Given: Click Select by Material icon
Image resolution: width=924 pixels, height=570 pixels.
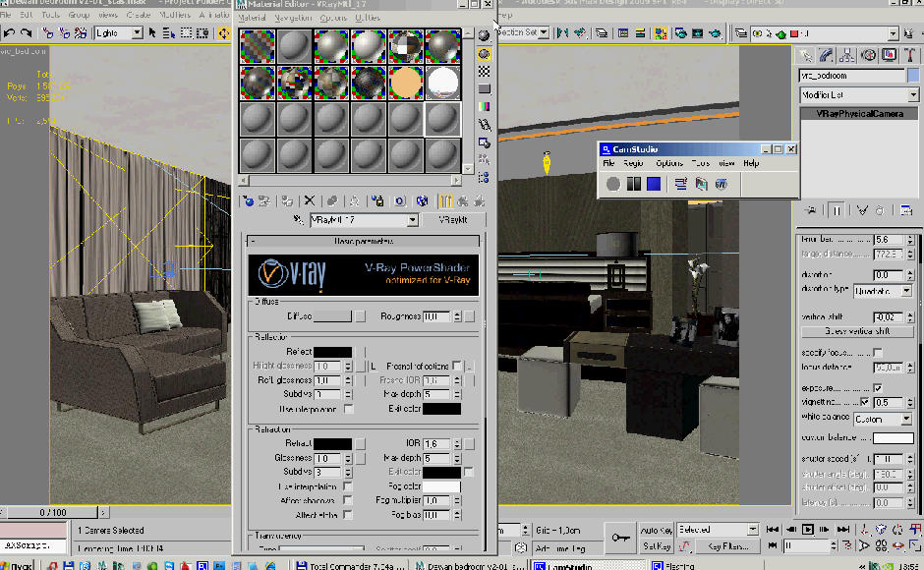Looking at the screenshot, I should [484, 160].
